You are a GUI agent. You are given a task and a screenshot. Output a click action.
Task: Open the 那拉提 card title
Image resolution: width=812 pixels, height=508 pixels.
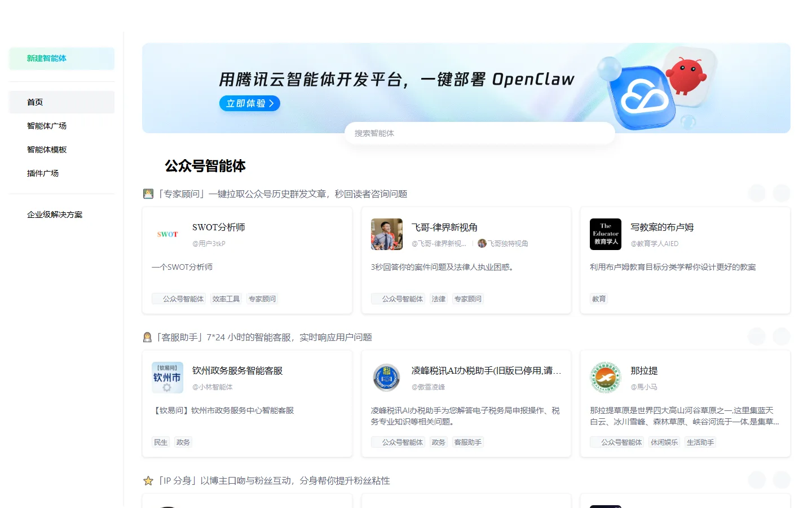click(644, 371)
